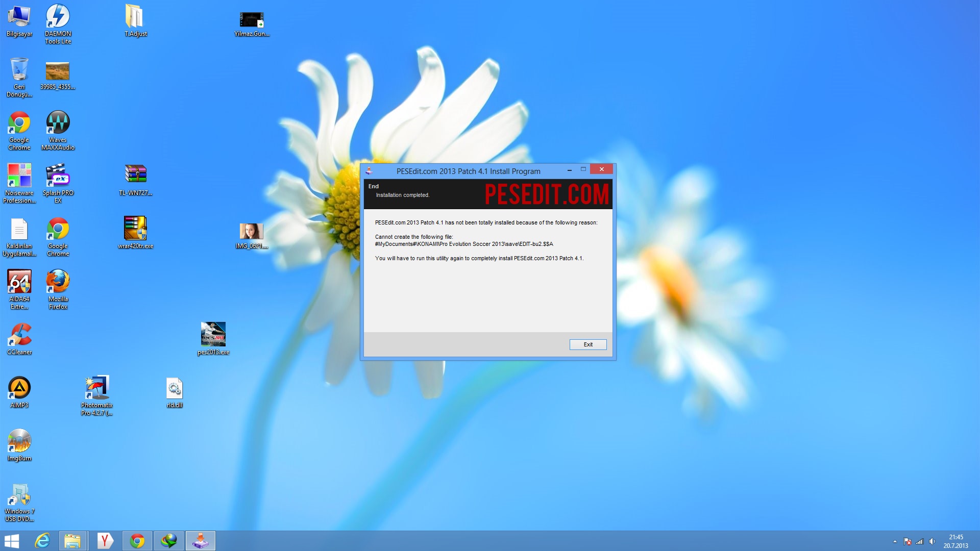The width and height of the screenshot is (980, 551).
Task: Select pes2013.exe desktop icon
Action: click(x=213, y=339)
